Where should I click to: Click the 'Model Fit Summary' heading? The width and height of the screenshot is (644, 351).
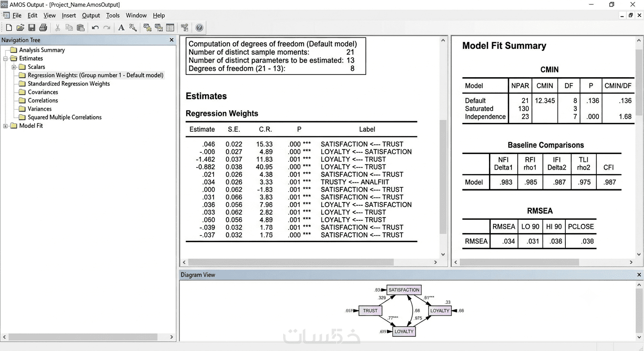504,46
